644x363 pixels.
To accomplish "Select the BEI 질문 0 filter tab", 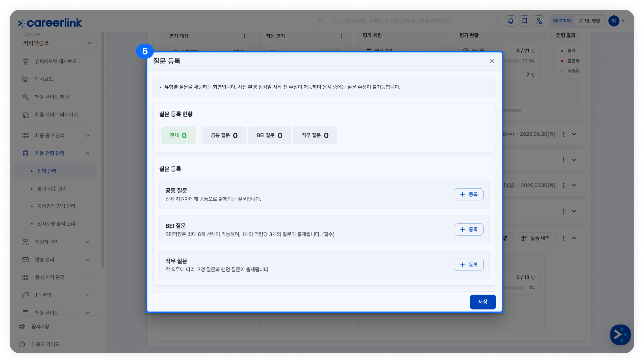I will click(x=269, y=135).
